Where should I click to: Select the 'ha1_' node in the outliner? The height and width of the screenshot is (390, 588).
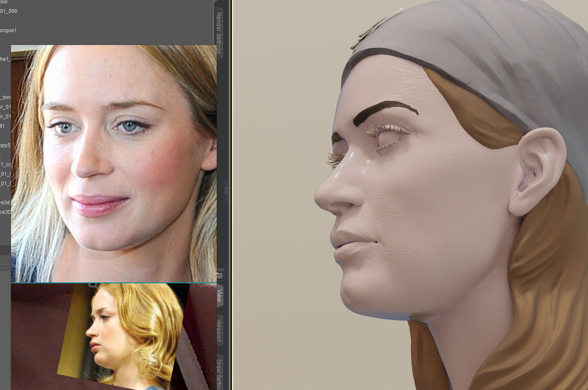4,58
